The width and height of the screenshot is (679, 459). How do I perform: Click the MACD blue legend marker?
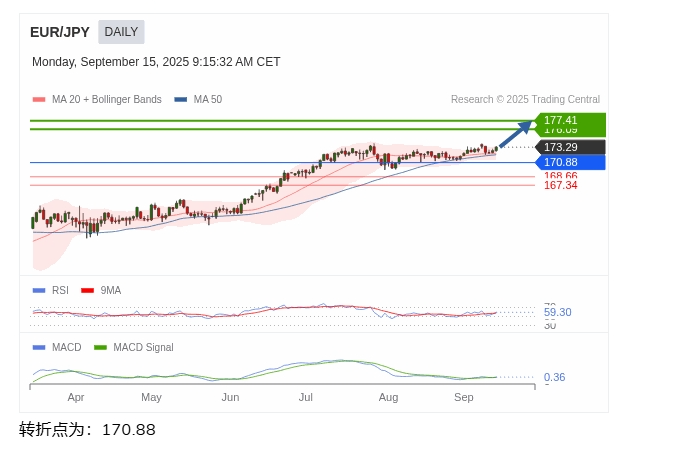coord(39,348)
